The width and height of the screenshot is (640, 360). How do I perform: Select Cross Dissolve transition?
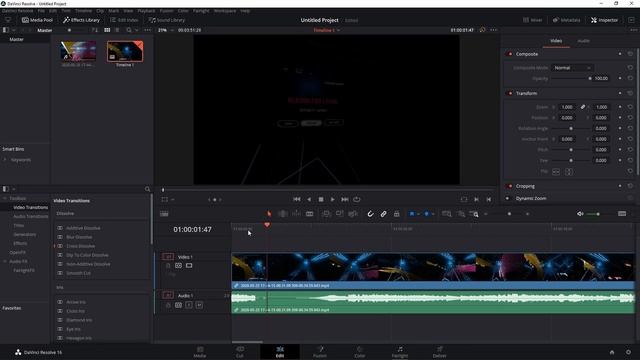click(x=81, y=246)
